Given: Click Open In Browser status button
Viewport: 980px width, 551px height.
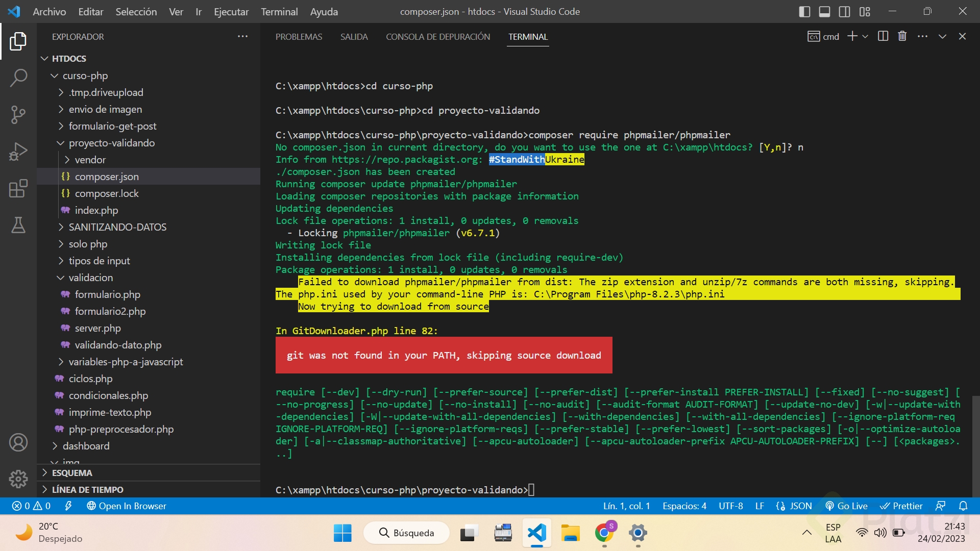Looking at the screenshot, I should pos(127,506).
